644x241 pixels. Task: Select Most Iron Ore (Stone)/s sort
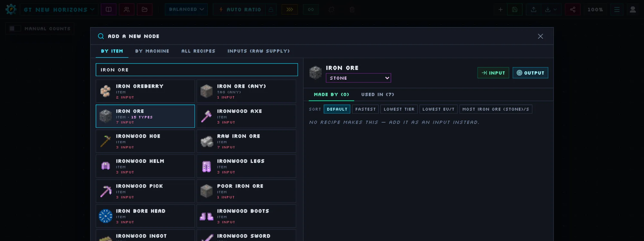coord(496,109)
